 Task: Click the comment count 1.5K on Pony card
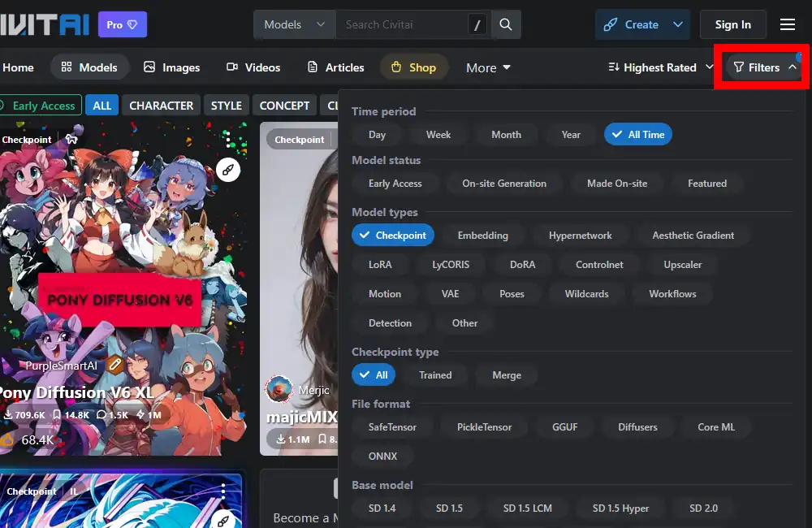point(112,414)
